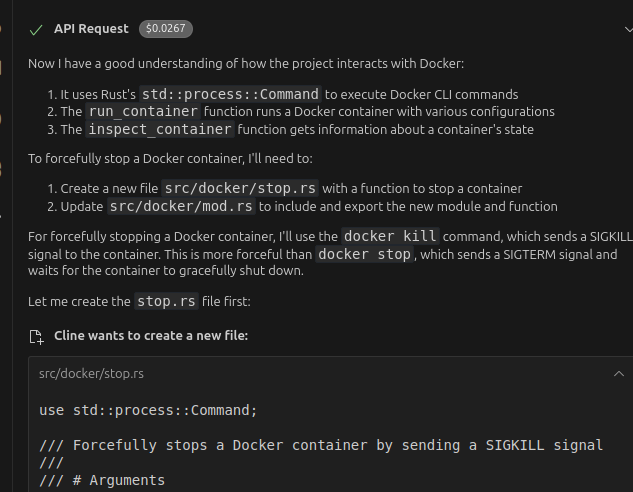This screenshot has width=633, height=492.
Task: Collapse the src/docker/stop.rs code block chevron
Action: 619,374
